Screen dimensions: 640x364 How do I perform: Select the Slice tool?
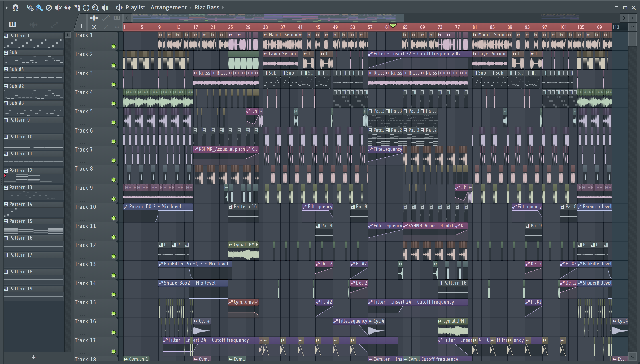(77, 8)
